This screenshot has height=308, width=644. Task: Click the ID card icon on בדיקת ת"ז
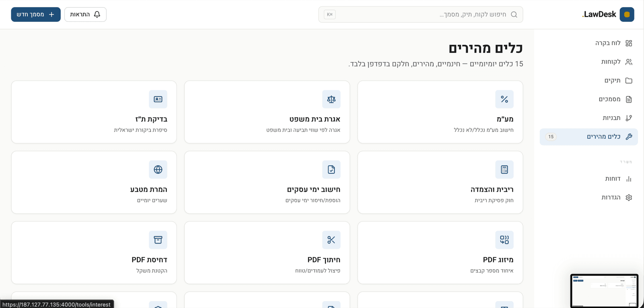[x=158, y=99]
